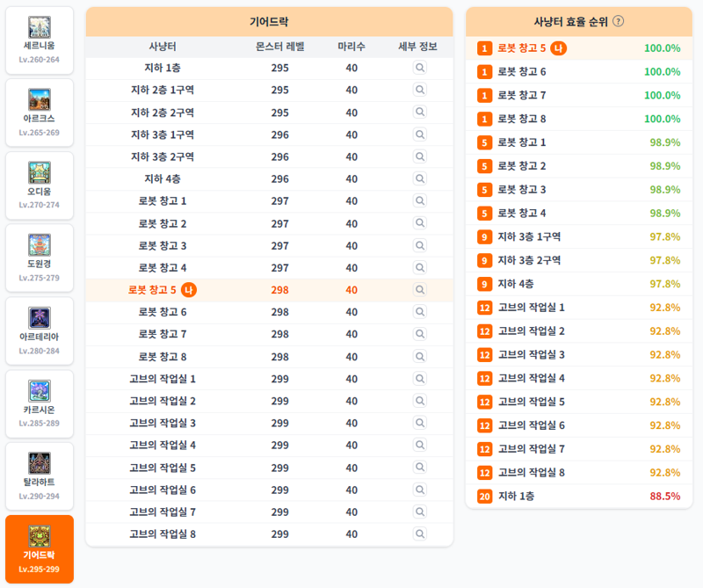Viewport: 703px width, 588px height.
Task: Click the 마리수 column header
Action: pyautogui.click(x=351, y=47)
